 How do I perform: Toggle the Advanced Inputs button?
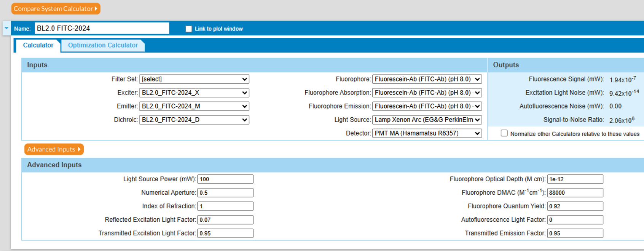[54, 149]
